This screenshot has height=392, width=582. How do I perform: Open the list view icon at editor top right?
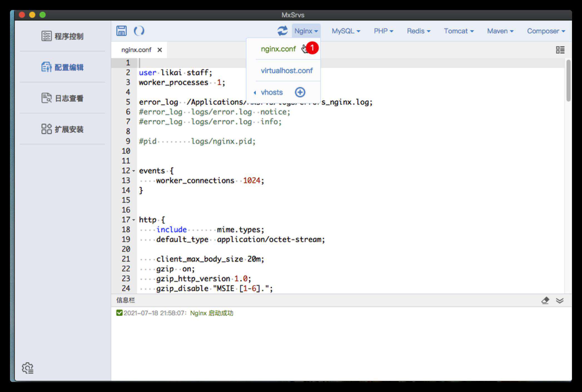tap(560, 50)
